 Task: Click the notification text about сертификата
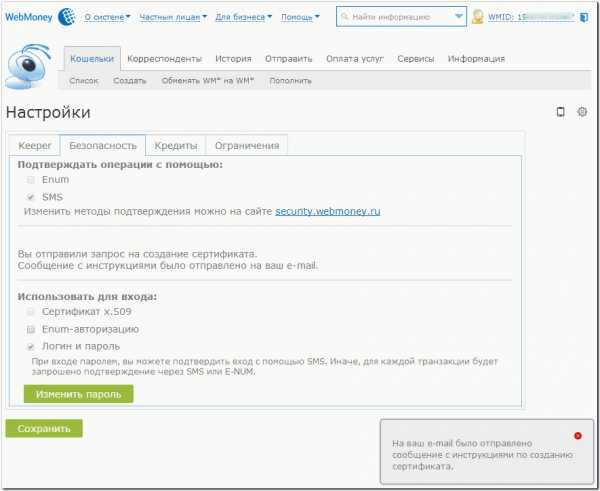(482, 455)
